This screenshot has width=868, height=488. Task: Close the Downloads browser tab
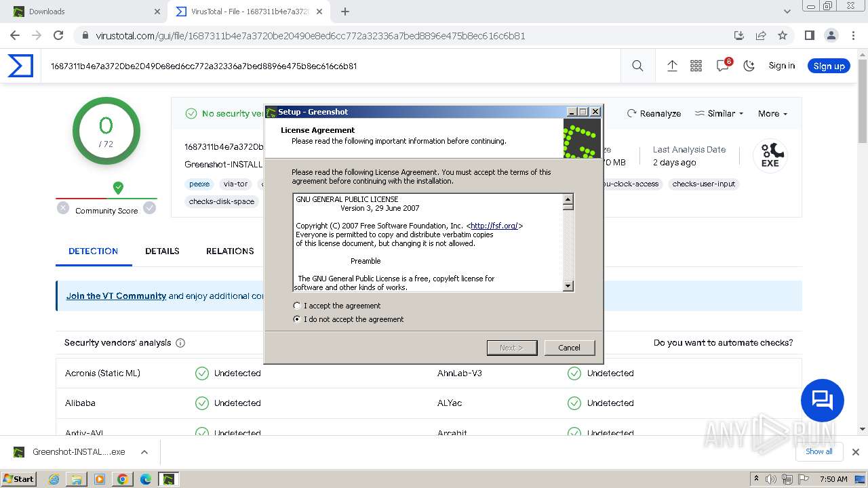tap(157, 12)
